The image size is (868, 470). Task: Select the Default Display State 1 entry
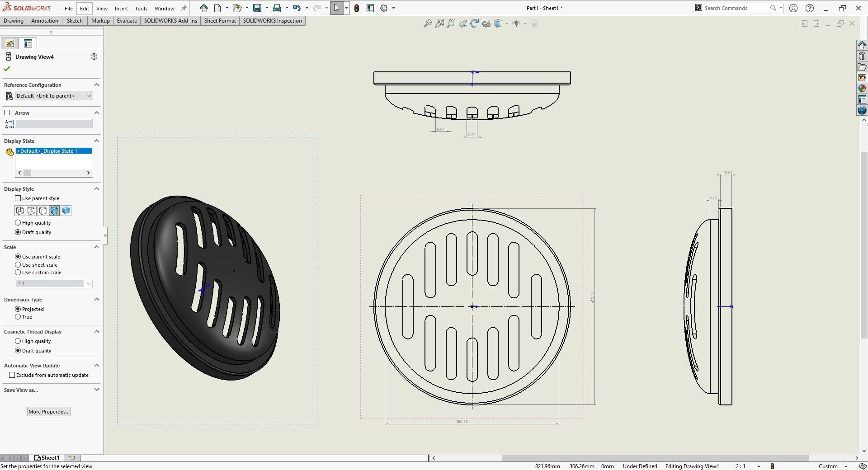[x=54, y=151]
